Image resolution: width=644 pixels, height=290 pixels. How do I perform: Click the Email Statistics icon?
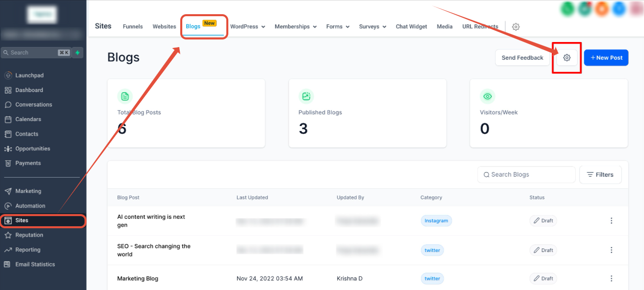pyautogui.click(x=8, y=265)
